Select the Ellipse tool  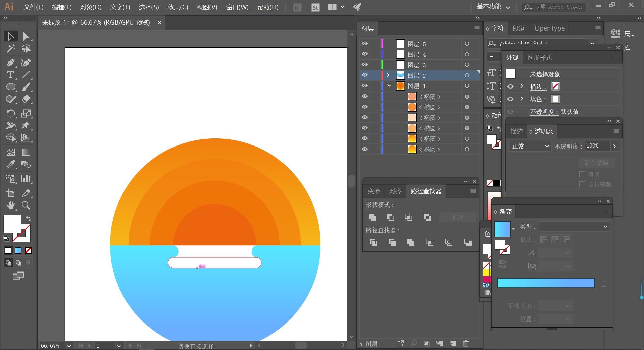tap(11, 87)
